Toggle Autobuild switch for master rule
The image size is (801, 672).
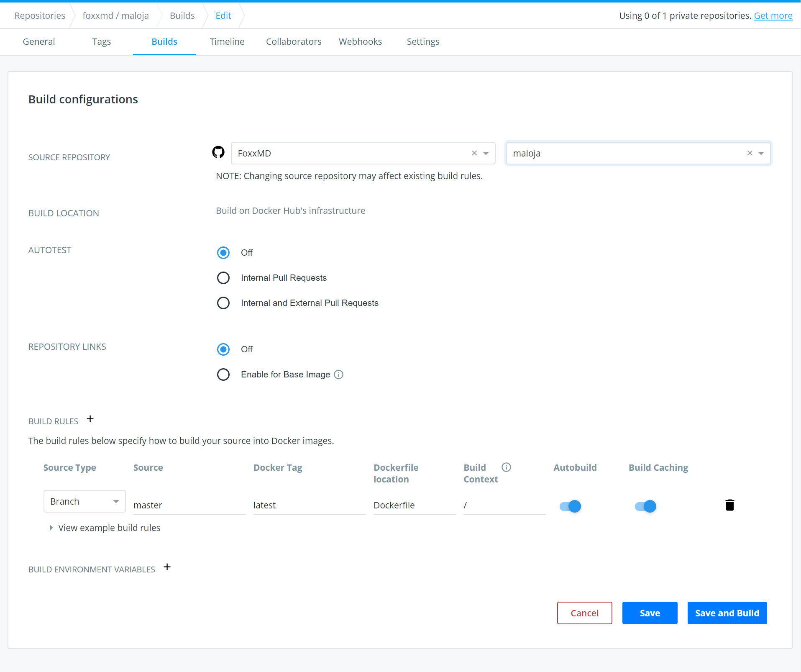pyautogui.click(x=571, y=506)
